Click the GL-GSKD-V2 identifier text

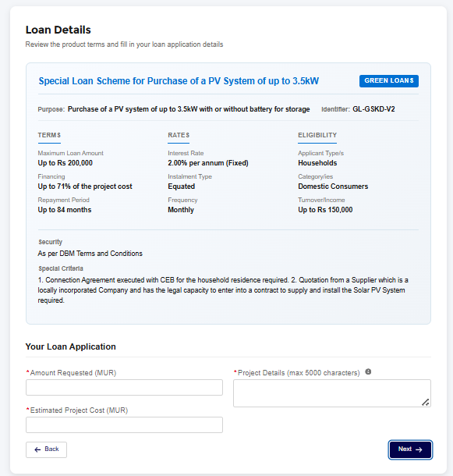[373, 109]
